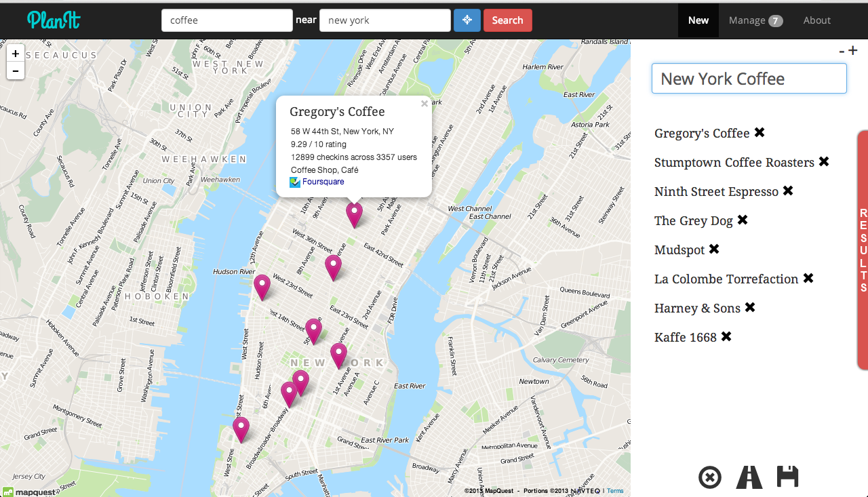Click the map marker beside West 23rd Street label
The height and width of the screenshot is (497, 868).
tap(262, 287)
